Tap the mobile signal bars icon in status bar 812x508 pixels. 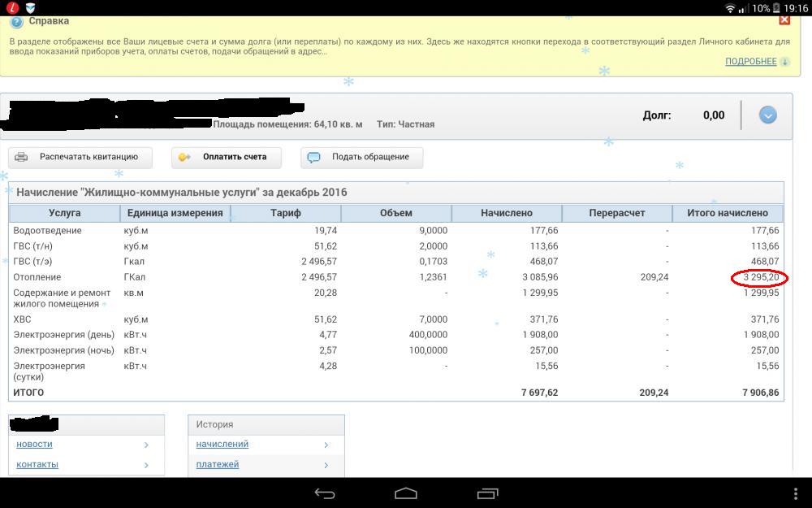(744, 8)
